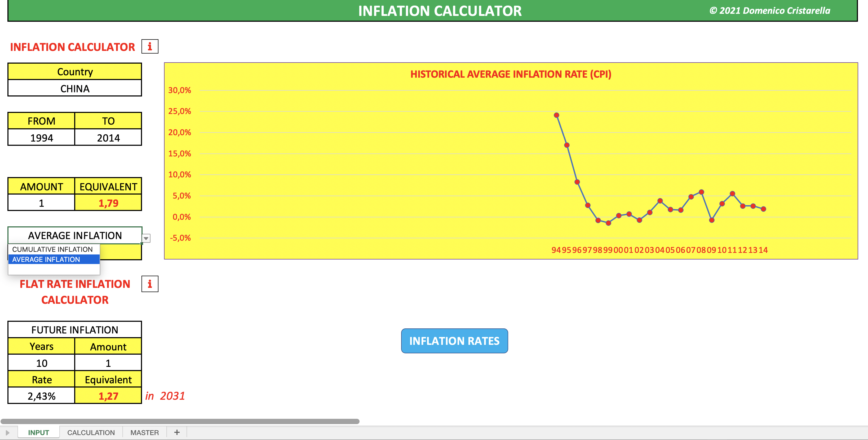Open the AVERAGE INFLATION dropdown arrow
Image resolution: width=868 pixels, height=440 pixels.
146,238
